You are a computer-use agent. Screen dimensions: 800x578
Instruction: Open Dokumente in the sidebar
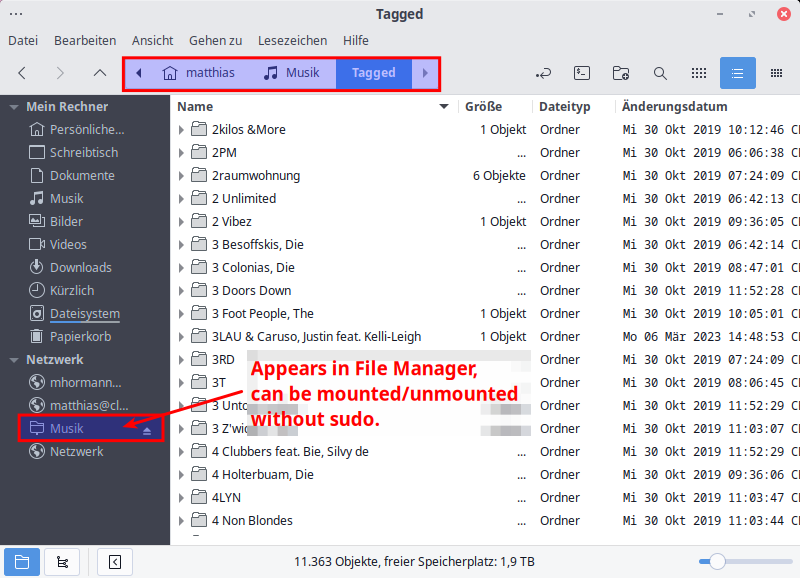(72, 175)
